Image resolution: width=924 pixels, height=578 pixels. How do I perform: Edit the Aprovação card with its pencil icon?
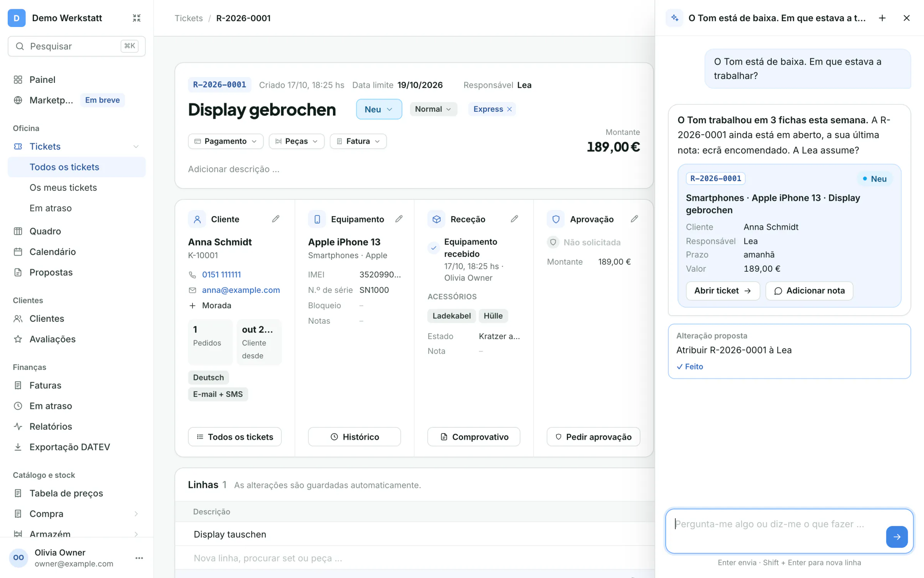[x=634, y=219]
